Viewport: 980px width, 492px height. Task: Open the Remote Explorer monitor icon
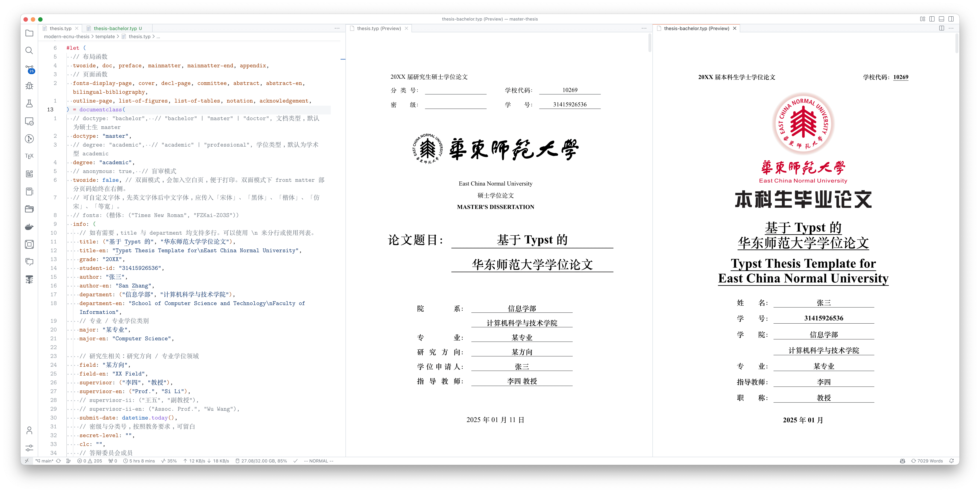point(29,121)
